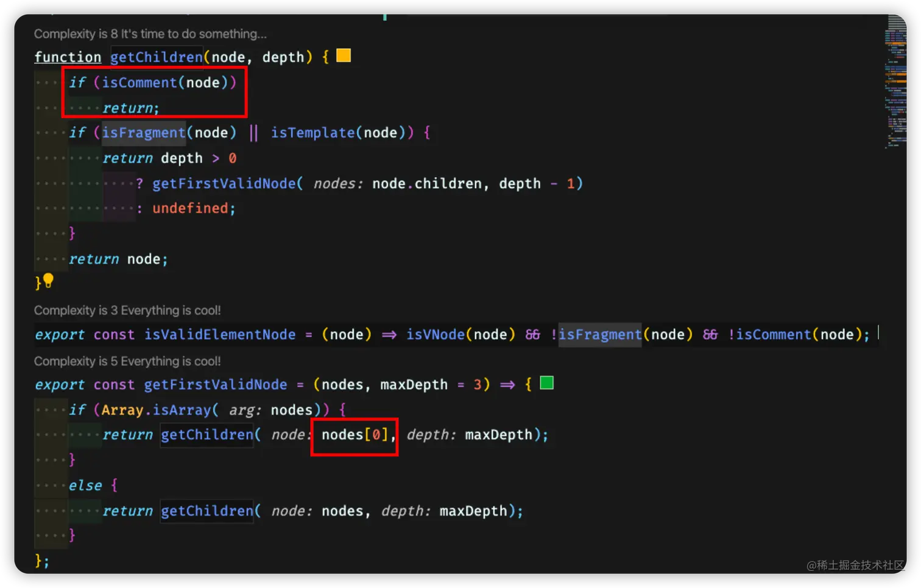The height and width of the screenshot is (588, 921).
Task: Open the 'Complexity is 8' code lens
Action: [150, 33]
